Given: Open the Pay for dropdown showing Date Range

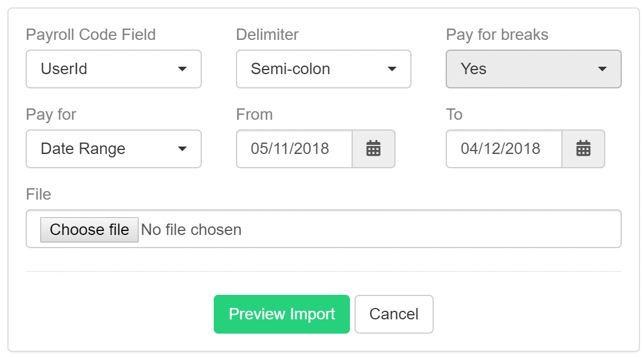Looking at the screenshot, I should coord(114,149).
